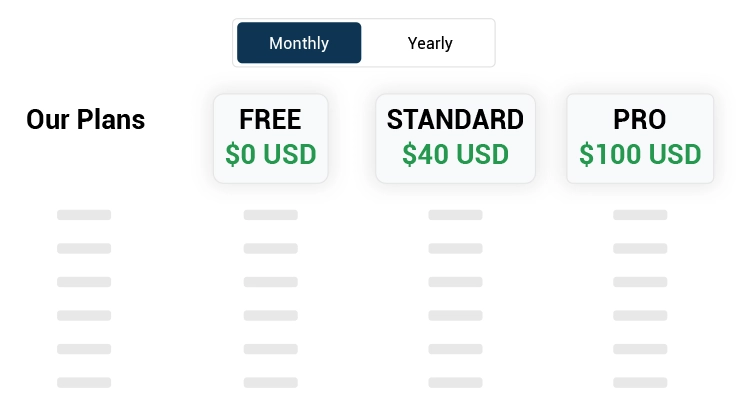
Task: Click the last placeholder bar in FREE column
Action: pos(270,382)
